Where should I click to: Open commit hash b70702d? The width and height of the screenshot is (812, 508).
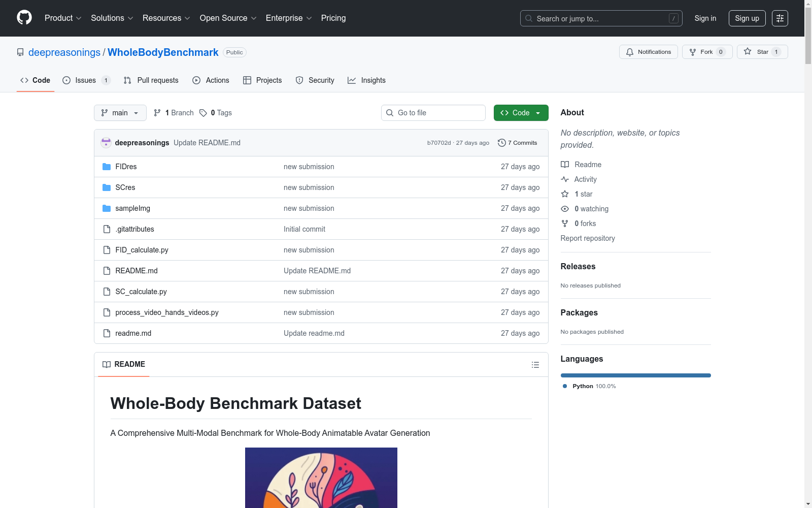439,143
